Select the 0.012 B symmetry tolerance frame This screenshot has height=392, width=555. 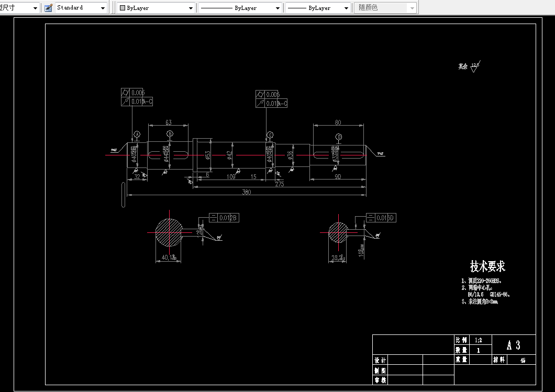pyautogui.click(x=224, y=218)
